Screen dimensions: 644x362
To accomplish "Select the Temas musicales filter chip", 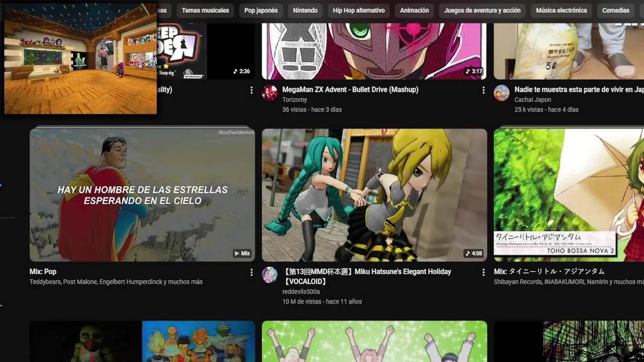I will point(205,11).
